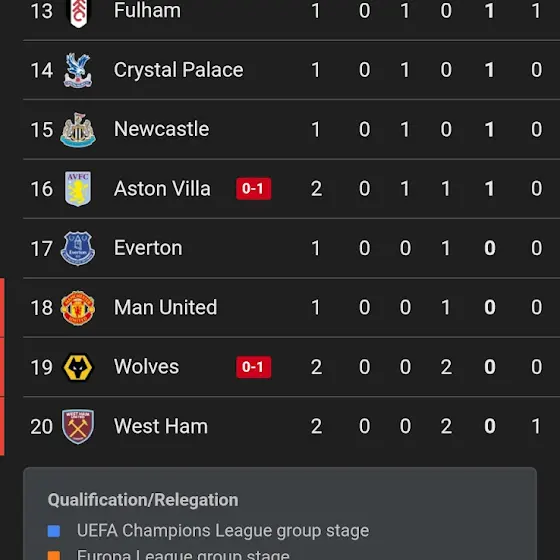Tap the Crystal Palace eagle crest

click(x=78, y=70)
